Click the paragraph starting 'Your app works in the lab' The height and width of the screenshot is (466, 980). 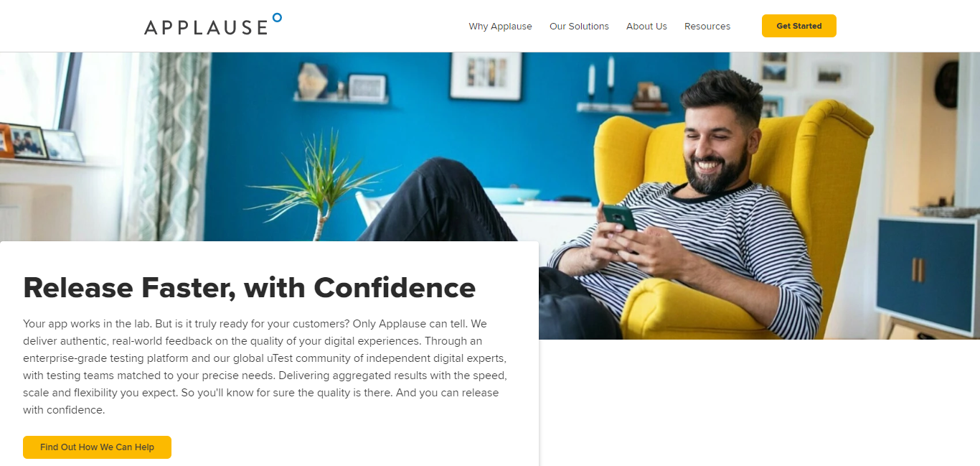tap(265, 367)
